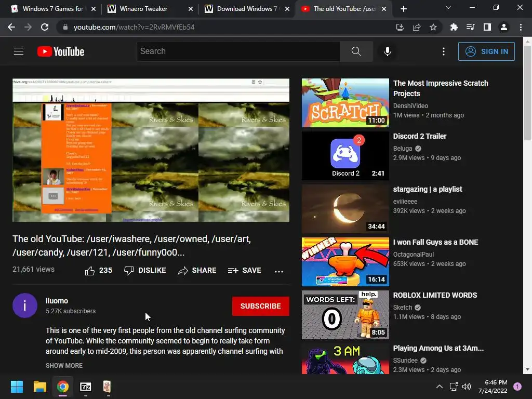Expand description with SHOW MORE
The image size is (532, 399).
click(x=64, y=365)
